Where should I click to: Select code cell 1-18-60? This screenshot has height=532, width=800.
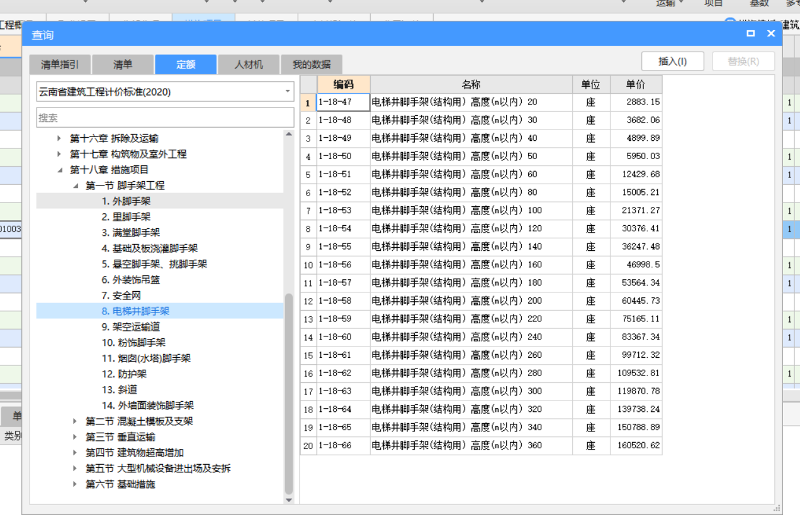344,337
